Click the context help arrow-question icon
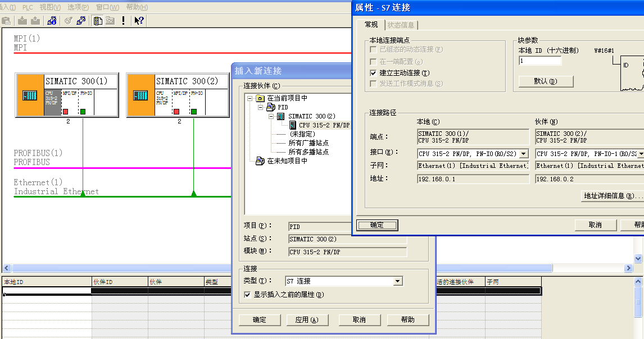The height and width of the screenshot is (339, 644). 139,21
